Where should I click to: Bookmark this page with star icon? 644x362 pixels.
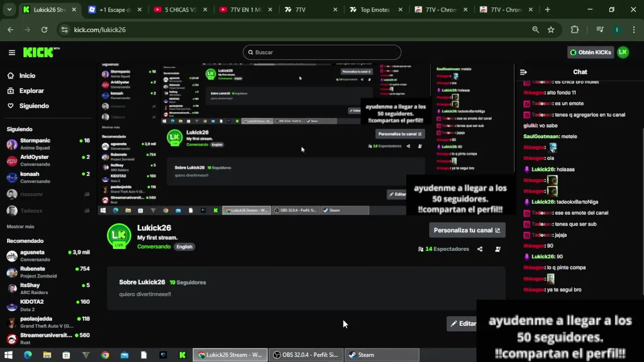coord(551,30)
